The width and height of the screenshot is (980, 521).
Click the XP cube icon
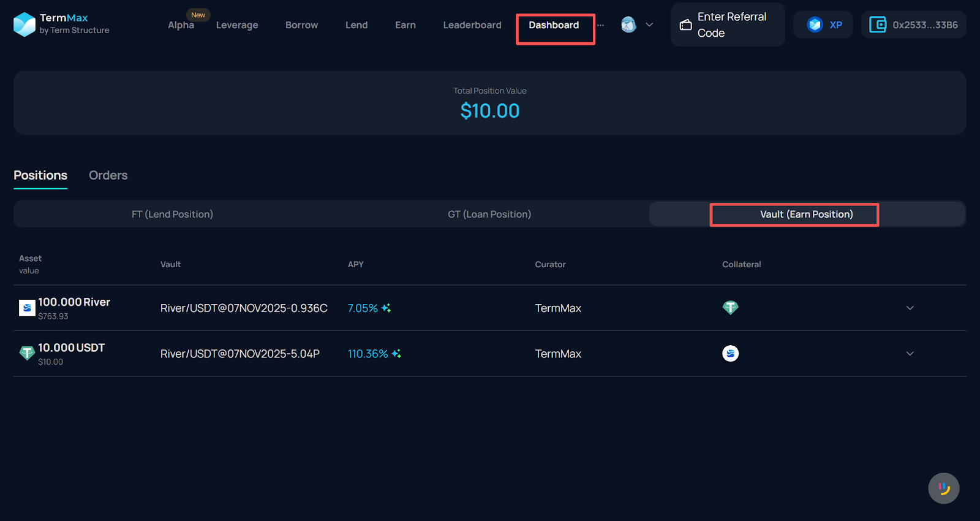[815, 25]
